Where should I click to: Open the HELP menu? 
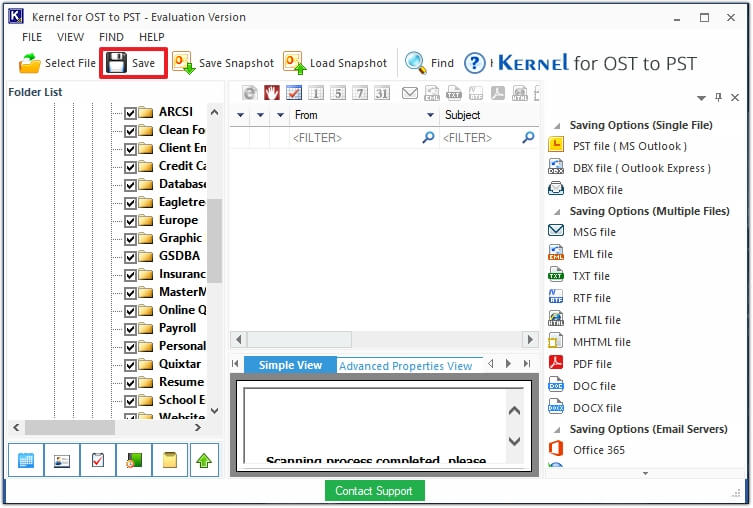pyautogui.click(x=151, y=37)
